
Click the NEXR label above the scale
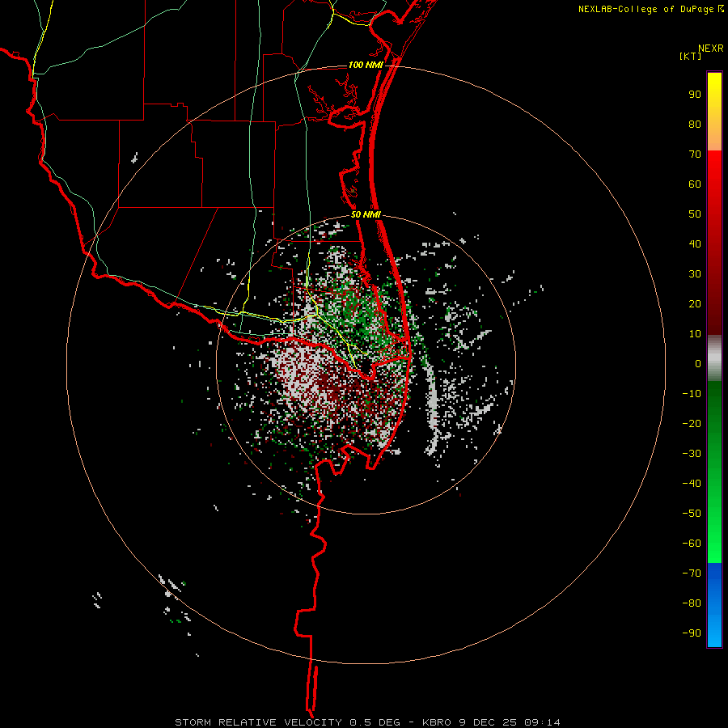[x=711, y=48]
